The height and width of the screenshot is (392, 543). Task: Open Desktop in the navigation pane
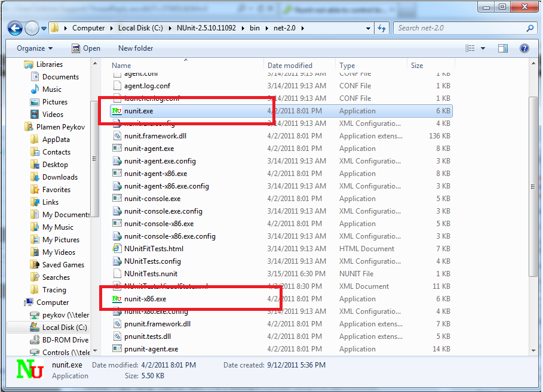tap(55, 165)
